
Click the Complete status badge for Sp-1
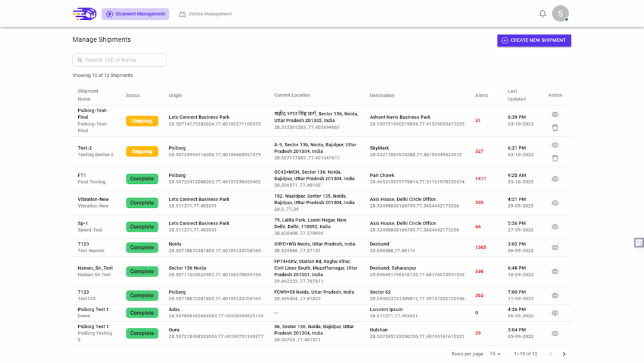click(142, 226)
